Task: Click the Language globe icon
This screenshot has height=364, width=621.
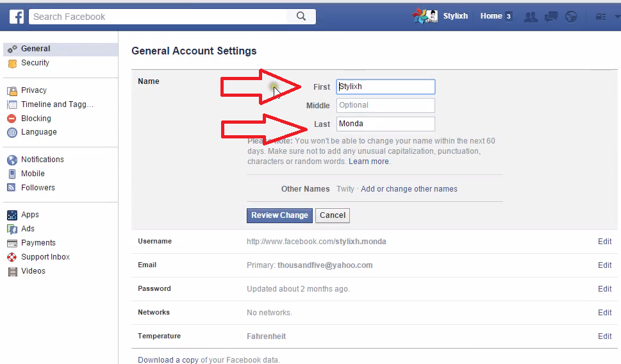Action: tap(12, 132)
